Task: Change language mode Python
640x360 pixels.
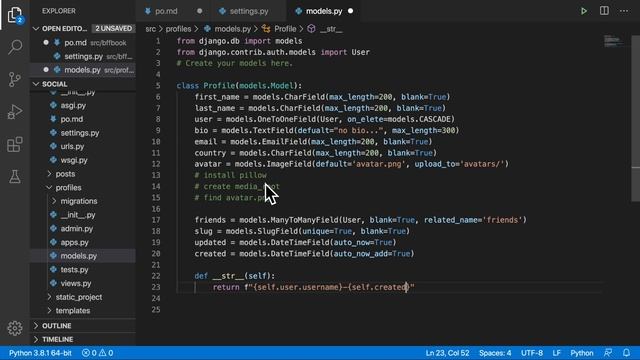Action: point(582,353)
